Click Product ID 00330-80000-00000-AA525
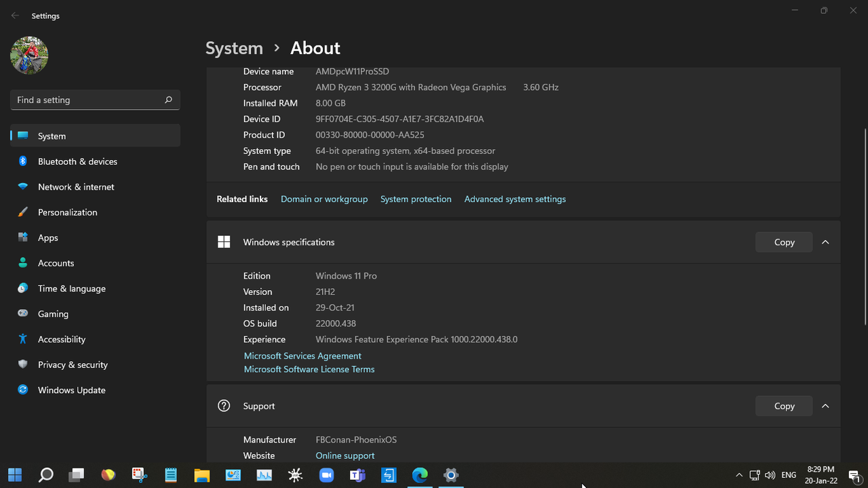The height and width of the screenshot is (488, 868). coord(370,135)
